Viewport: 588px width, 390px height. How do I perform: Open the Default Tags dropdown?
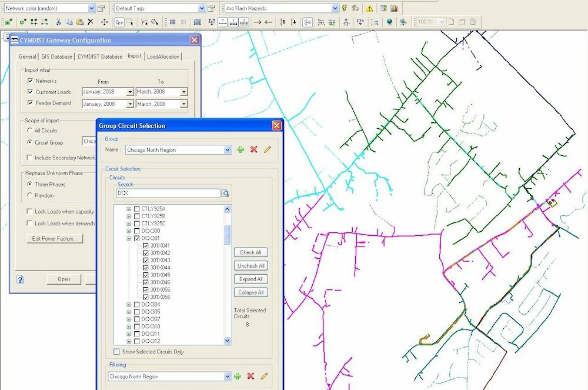[x=202, y=8]
